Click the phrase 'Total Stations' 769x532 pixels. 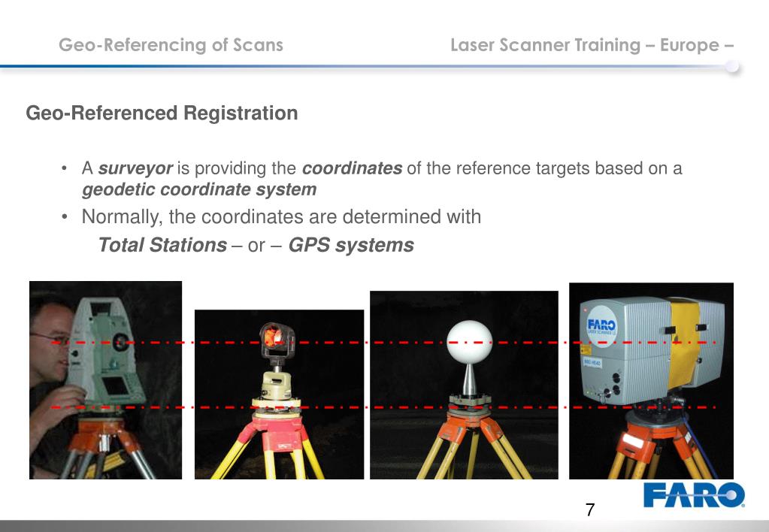(162, 245)
